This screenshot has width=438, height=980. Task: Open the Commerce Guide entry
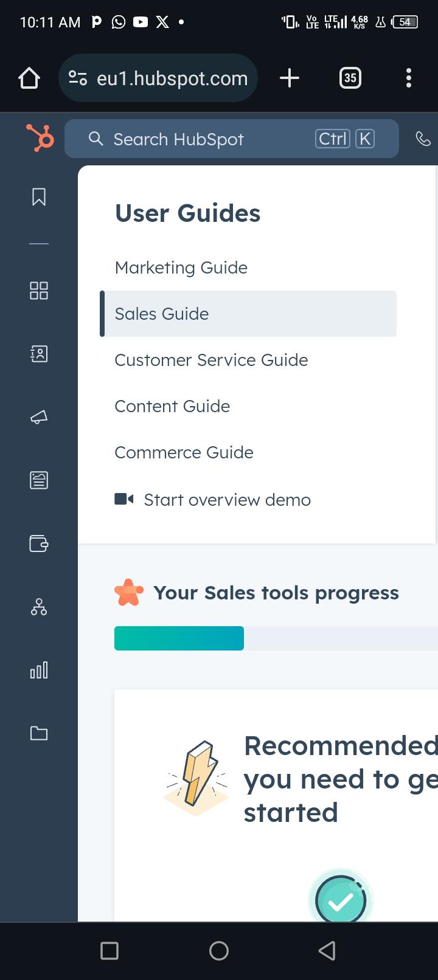[184, 452]
